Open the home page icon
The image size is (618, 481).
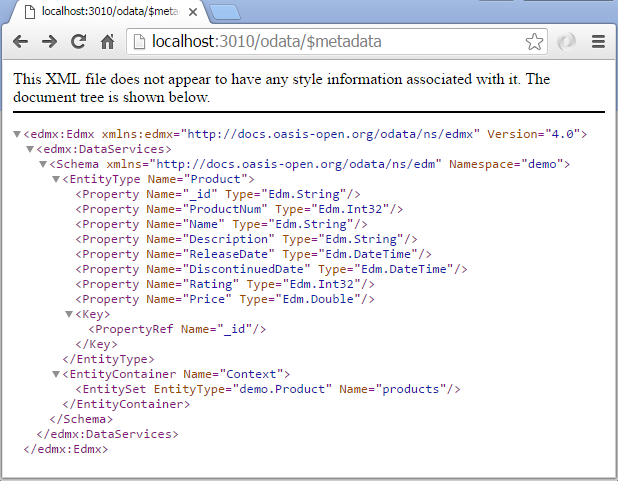pos(107,41)
